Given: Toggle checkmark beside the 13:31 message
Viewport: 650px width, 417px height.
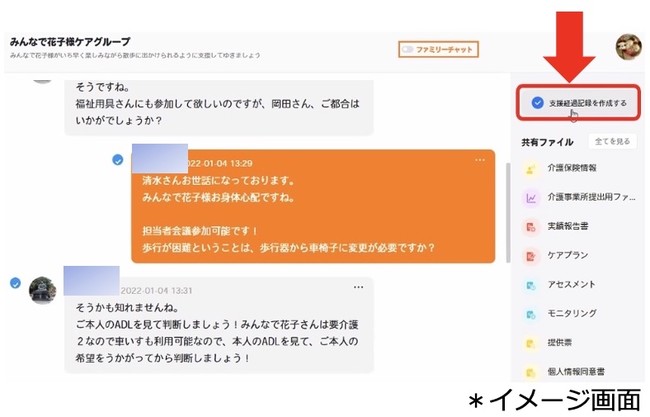Looking at the screenshot, I should pyautogui.click(x=15, y=283).
